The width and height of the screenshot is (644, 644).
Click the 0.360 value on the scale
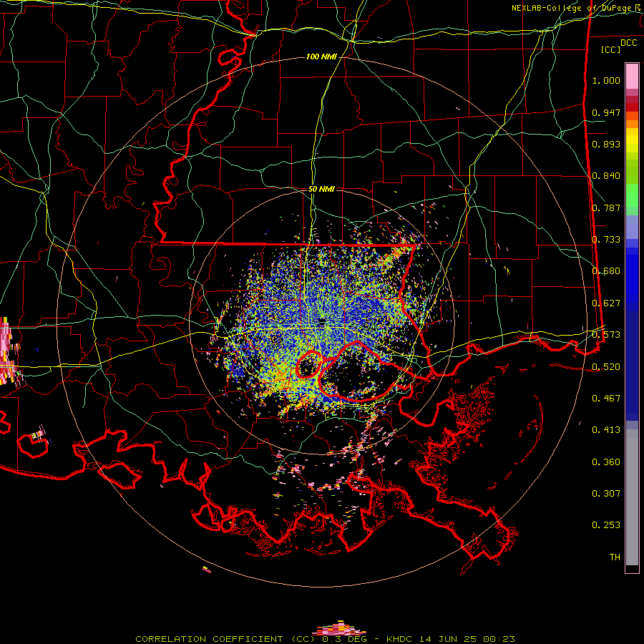point(606,462)
